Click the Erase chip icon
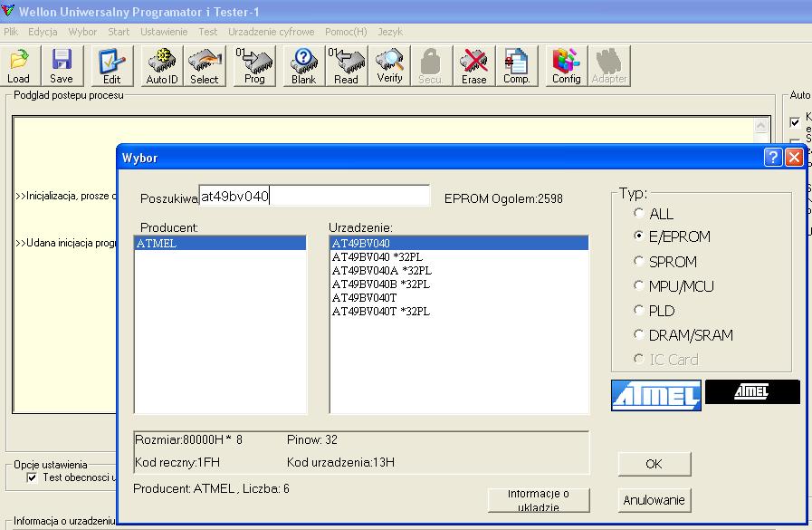The image size is (812, 530). click(473, 65)
